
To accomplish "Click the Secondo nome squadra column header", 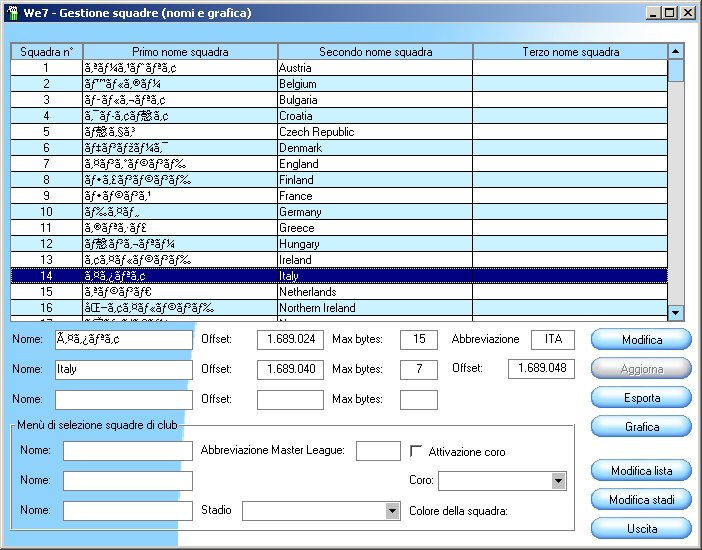I will pyautogui.click(x=375, y=52).
